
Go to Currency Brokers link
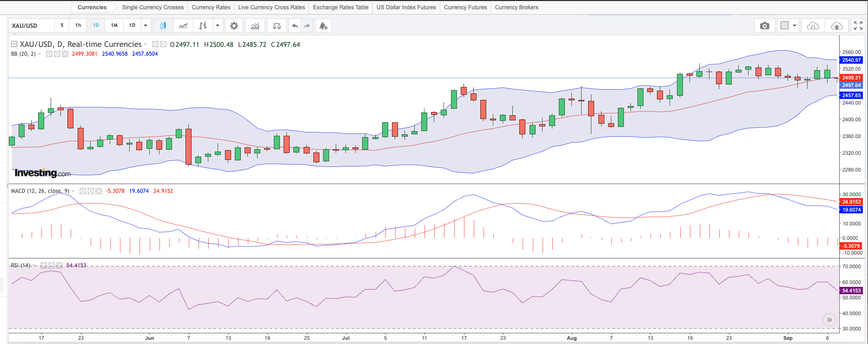[x=517, y=7]
